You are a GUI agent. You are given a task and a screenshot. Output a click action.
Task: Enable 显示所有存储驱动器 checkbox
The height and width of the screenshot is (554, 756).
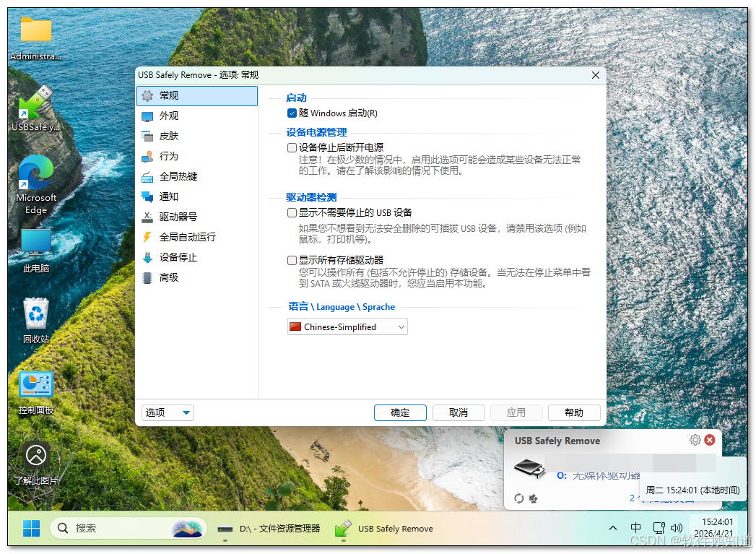pos(292,260)
